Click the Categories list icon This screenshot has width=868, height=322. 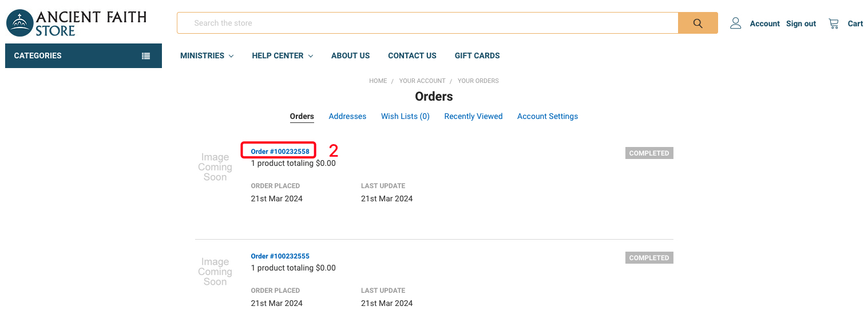point(146,56)
